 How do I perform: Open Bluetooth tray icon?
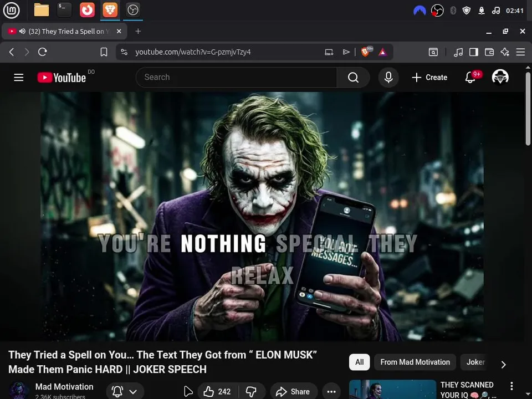pos(453,11)
